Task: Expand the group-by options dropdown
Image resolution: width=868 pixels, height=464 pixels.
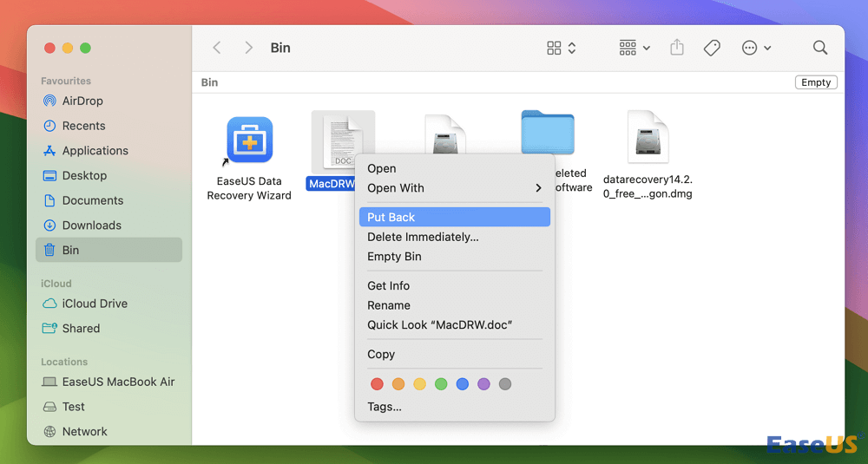Action: point(634,49)
